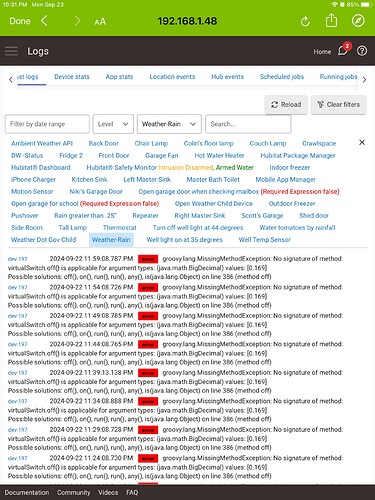Focus the Search input field

(x=248, y=124)
